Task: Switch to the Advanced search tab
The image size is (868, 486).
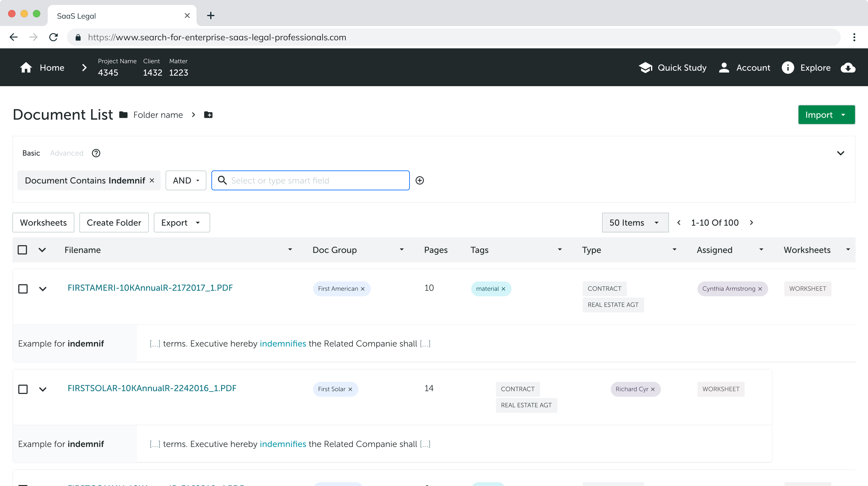Action: click(x=67, y=153)
